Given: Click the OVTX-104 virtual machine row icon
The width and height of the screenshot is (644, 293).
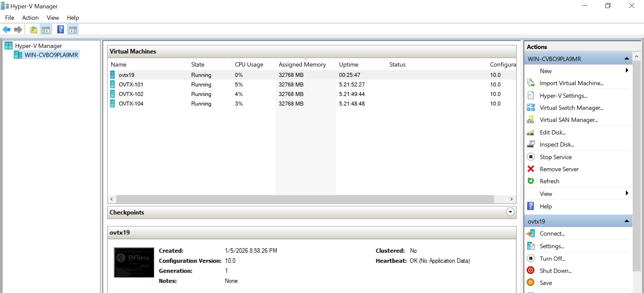Looking at the screenshot, I should [x=113, y=104].
